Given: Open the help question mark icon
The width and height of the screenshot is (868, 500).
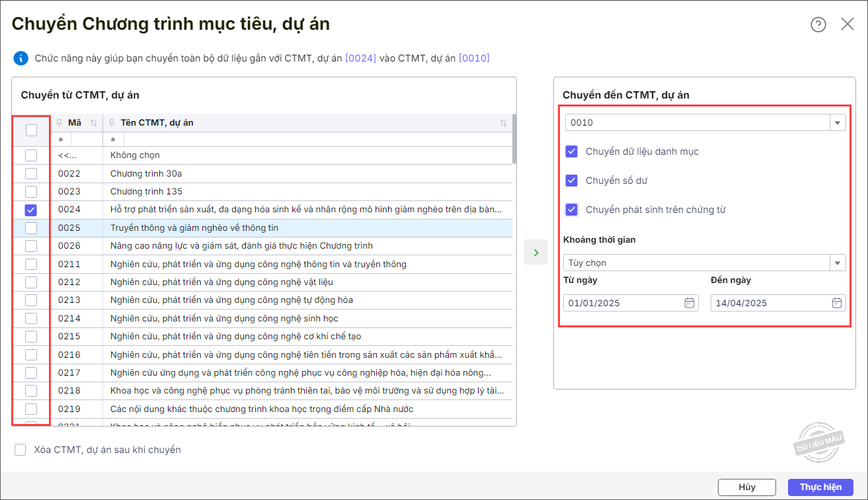Looking at the screenshot, I should tap(818, 24).
